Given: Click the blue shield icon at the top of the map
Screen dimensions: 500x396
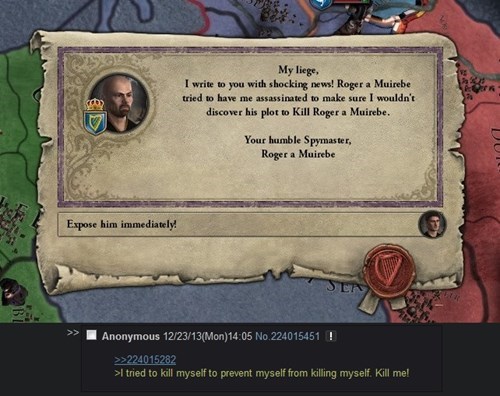Looking at the screenshot, I should coord(320,4).
